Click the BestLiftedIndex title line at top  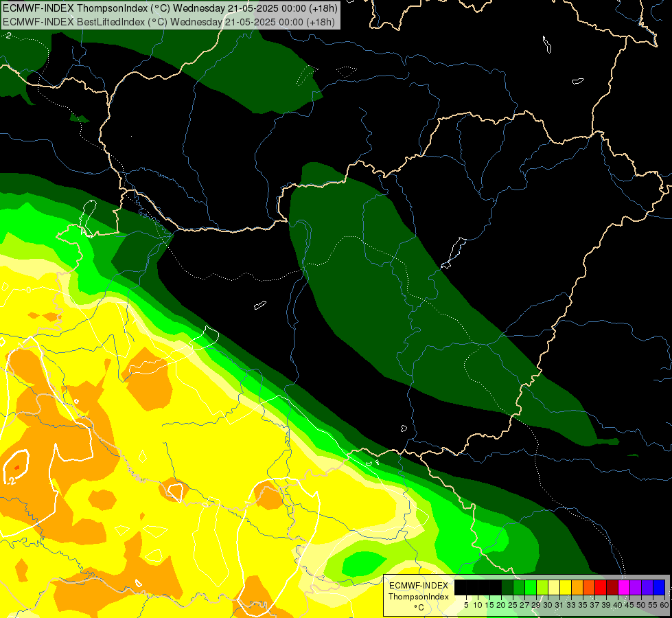point(168,22)
